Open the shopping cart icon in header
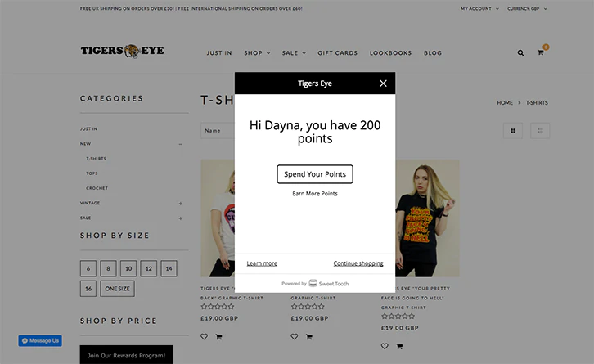The width and height of the screenshot is (594, 364). pyautogui.click(x=541, y=52)
